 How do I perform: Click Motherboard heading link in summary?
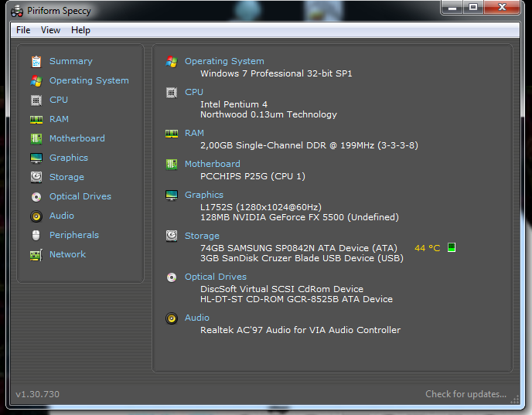point(213,164)
